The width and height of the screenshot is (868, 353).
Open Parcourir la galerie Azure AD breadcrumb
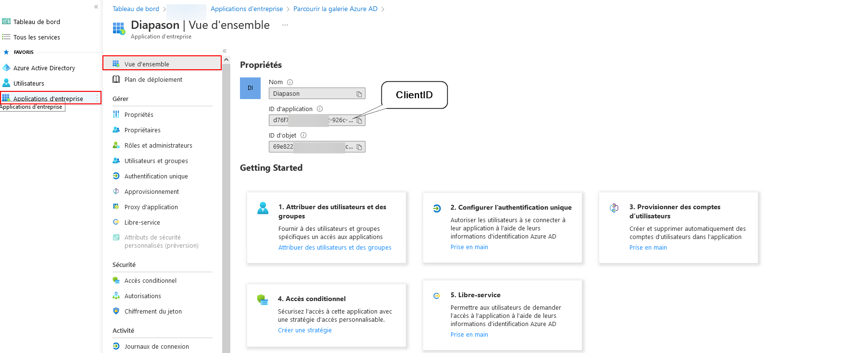[335, 9]
